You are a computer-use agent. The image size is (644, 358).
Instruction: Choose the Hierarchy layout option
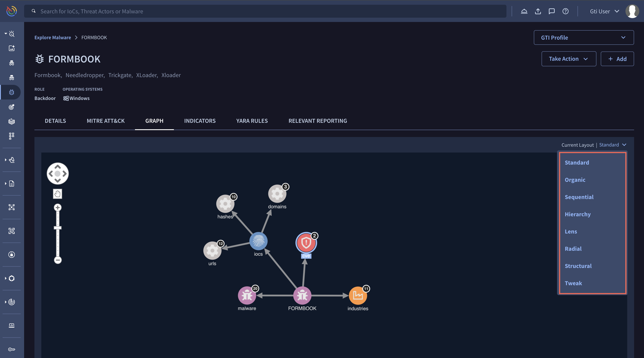pyautogui.click(x=577, y=214)
